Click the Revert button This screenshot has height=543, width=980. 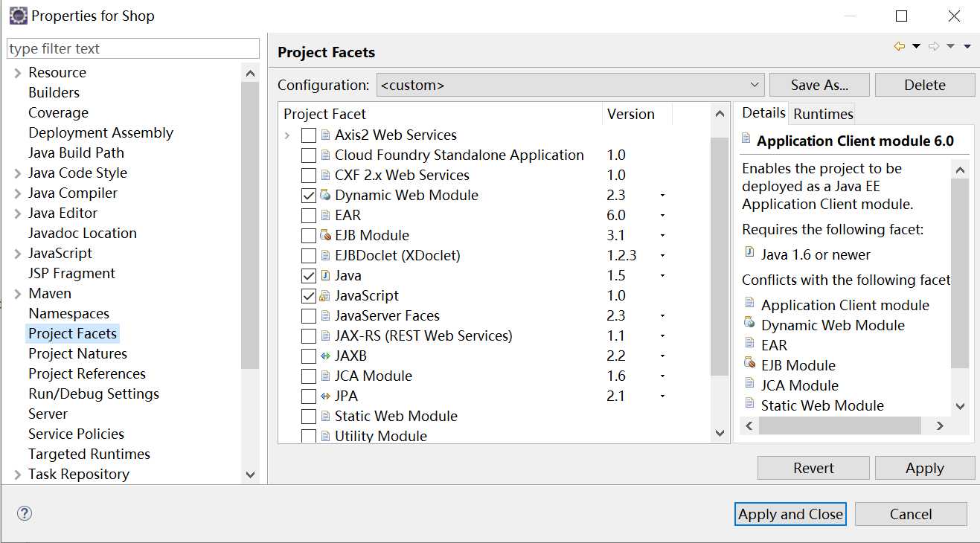pos(813,468)
